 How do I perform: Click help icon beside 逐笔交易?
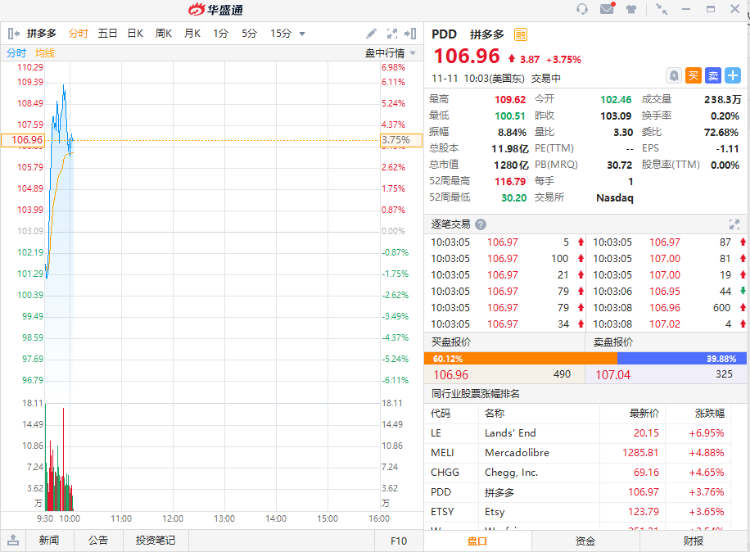tap(481, 225)
